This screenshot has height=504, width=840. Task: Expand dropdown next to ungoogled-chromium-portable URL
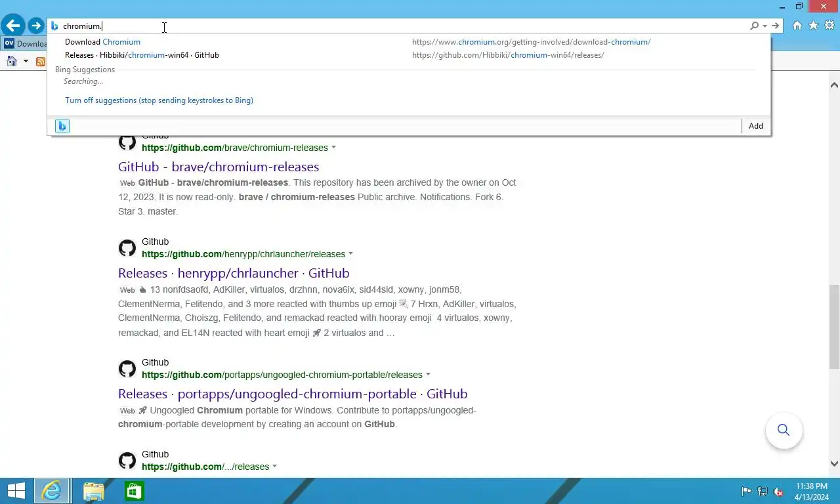428,375
